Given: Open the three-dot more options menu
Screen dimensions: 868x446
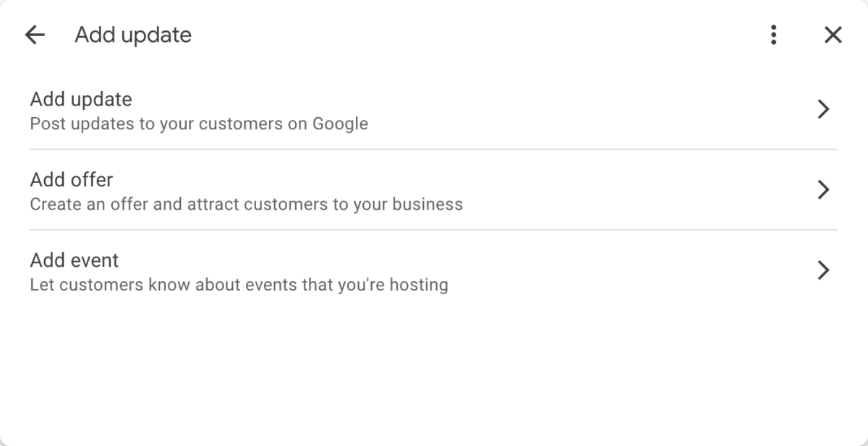Looking at the screenshot, I should (x=774, y=35).
